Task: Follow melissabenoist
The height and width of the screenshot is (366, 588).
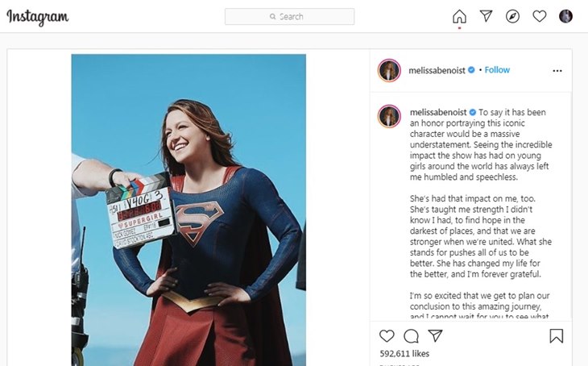Action: [x=497, y=70]
